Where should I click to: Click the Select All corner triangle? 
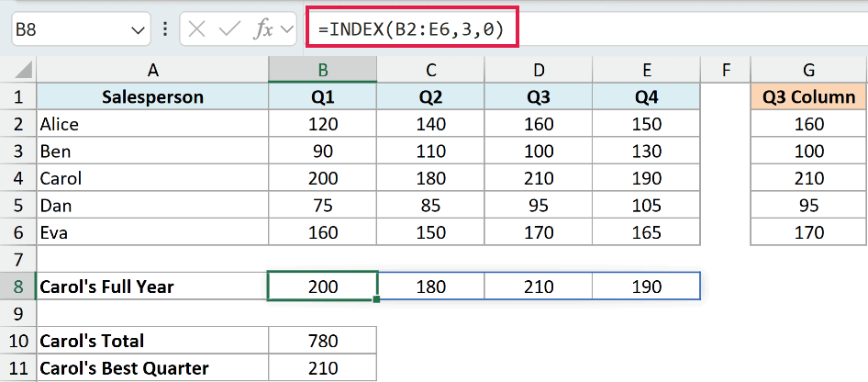coord(22,71)
